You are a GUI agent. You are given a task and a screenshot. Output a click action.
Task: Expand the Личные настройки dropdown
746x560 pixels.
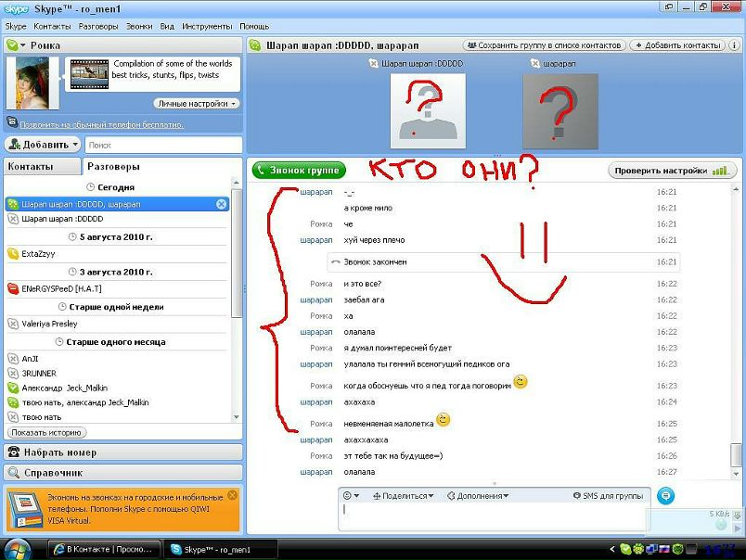click(x=197, y=104)
